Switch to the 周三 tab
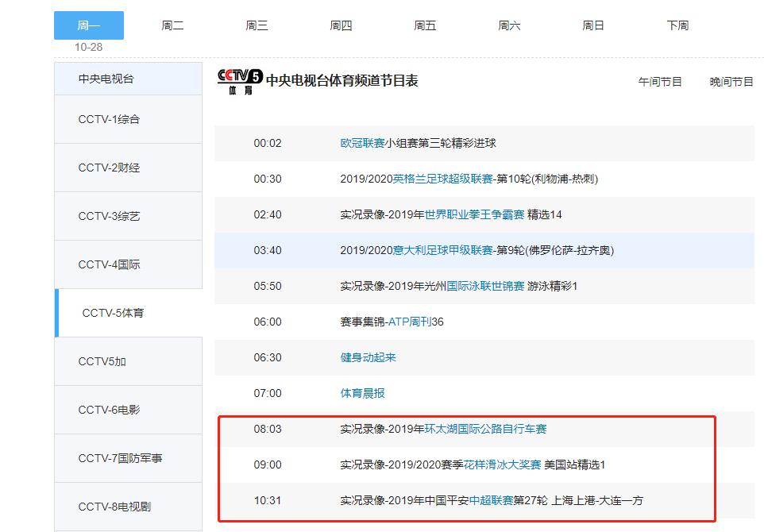The image size is (764, 532). coord(259,25)
